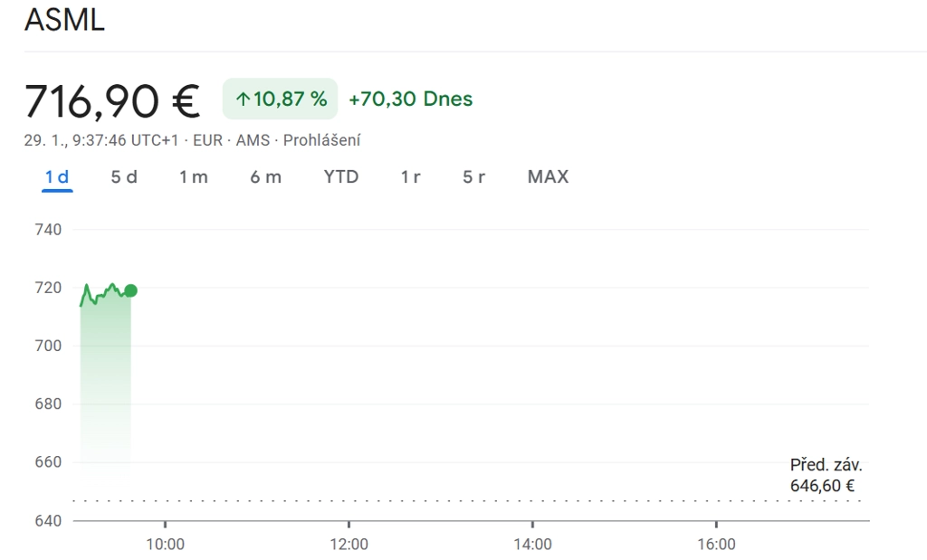Click the +70,30 Dnes change text
927x560 pixels.
(410, 100)
